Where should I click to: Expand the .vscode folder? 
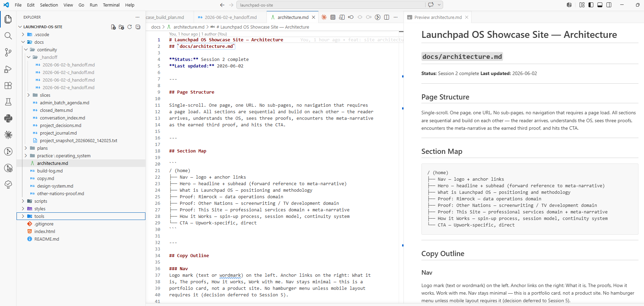click(23, 34)
